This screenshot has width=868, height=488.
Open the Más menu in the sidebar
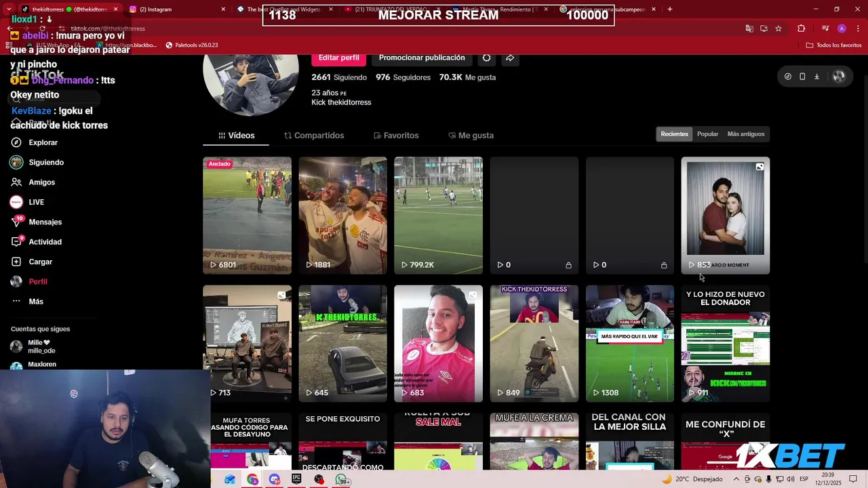[36, 302]
